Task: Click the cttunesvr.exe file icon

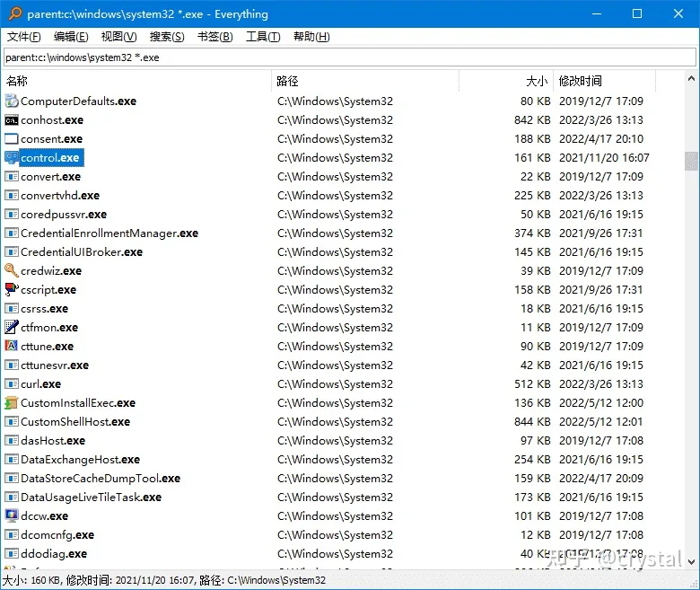Action: point(12,365)
